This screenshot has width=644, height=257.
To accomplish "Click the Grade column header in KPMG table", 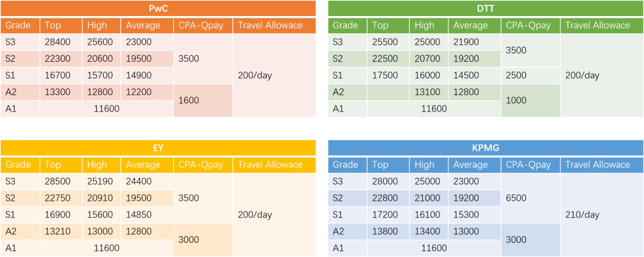I will (346, 165).
